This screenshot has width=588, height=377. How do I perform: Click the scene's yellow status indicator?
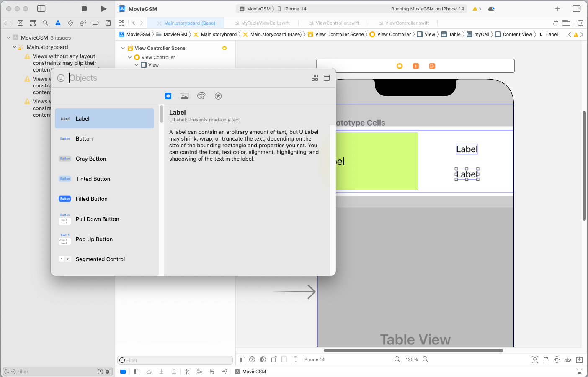[224, 48]
